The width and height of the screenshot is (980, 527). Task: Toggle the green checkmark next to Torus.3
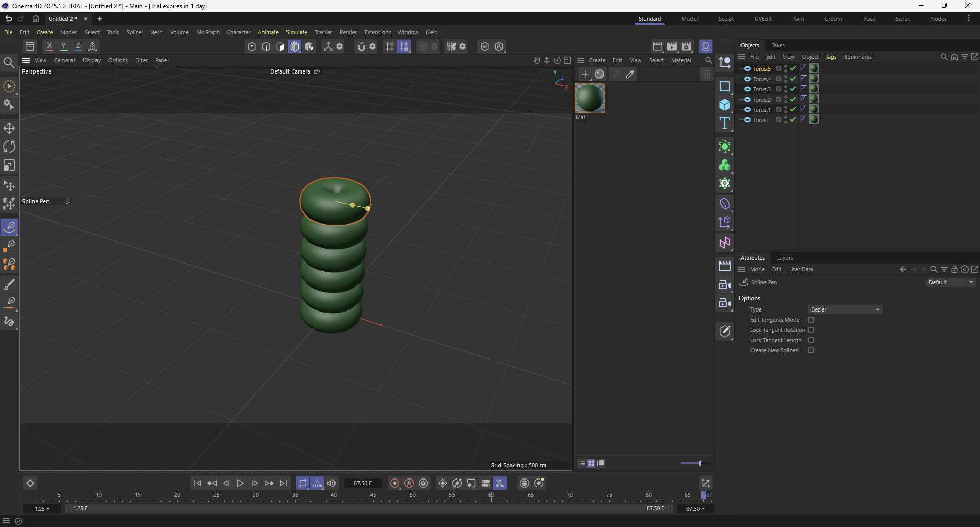coord(792,90)
